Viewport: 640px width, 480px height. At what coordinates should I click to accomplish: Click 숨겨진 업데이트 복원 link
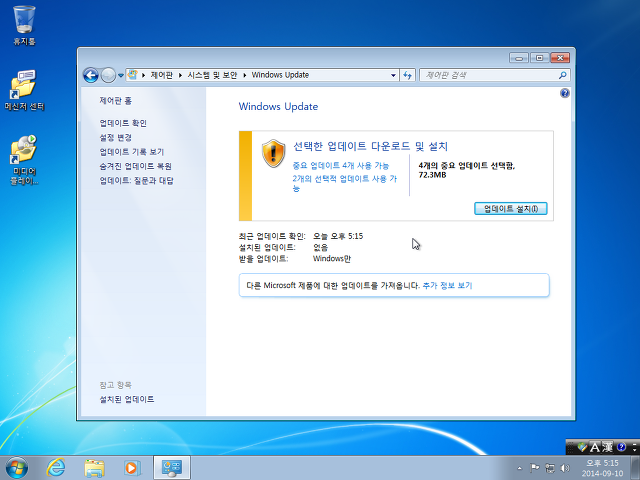point(136,166)
